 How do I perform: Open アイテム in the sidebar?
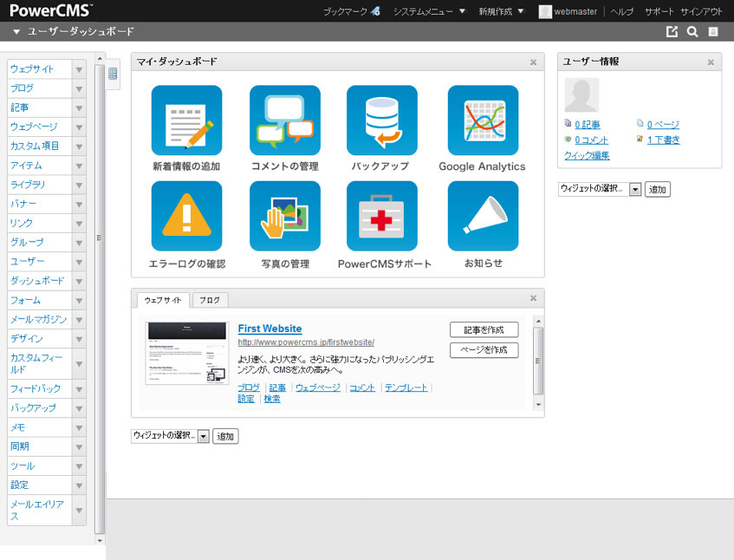pyautogui.click(x=26, y=166)
